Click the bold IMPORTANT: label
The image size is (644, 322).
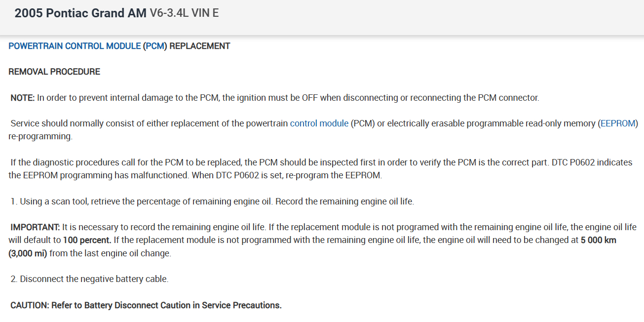tap(35, 227)
